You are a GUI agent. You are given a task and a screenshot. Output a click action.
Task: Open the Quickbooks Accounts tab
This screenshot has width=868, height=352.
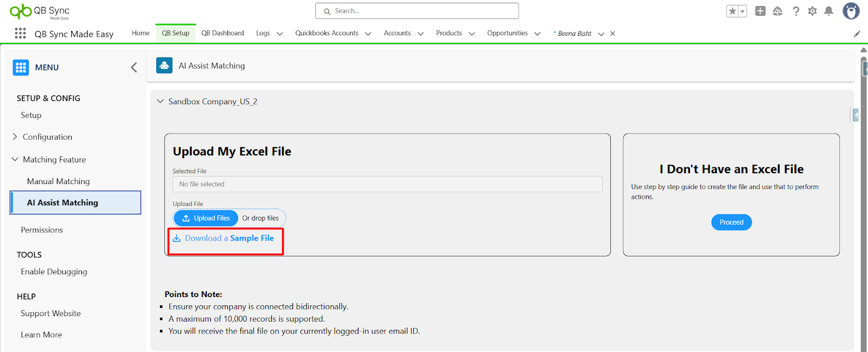click(327, 33)
